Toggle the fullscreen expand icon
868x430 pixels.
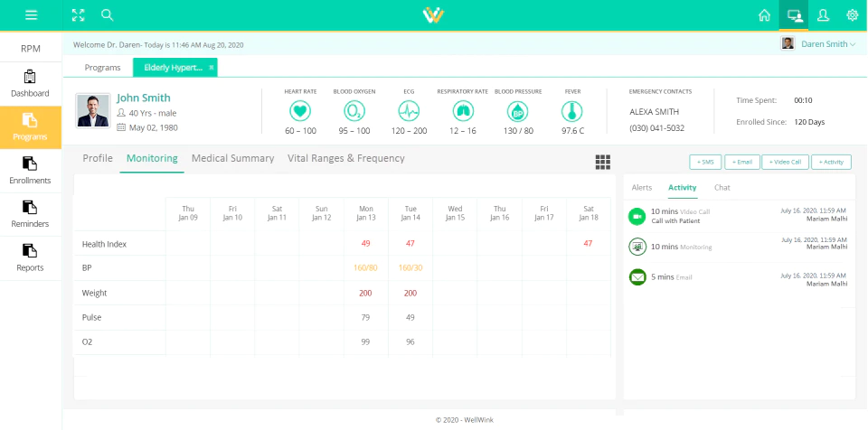[x=79, y=15]
